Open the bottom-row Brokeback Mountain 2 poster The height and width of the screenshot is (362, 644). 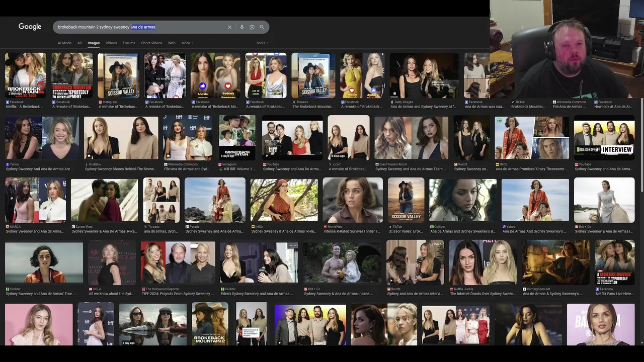pos(210,324)
